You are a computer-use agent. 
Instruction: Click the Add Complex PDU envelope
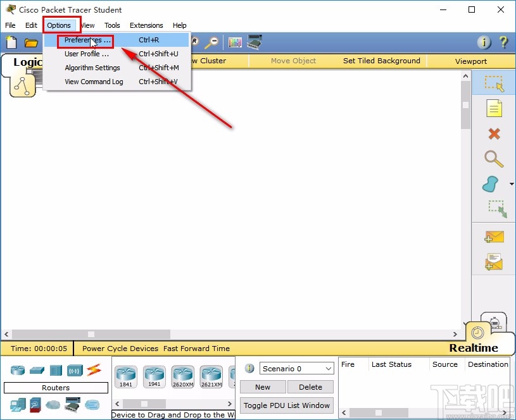coord(494,262)
